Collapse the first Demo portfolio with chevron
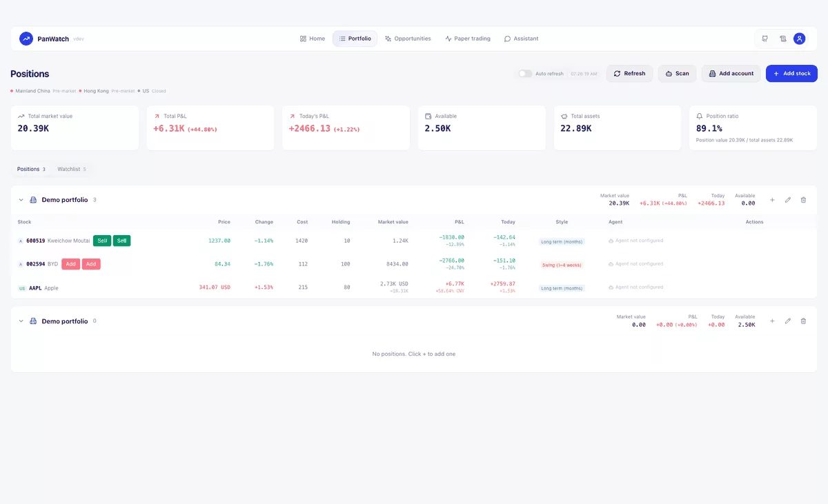Screen dimensions: 828x504 coord(21,200)
